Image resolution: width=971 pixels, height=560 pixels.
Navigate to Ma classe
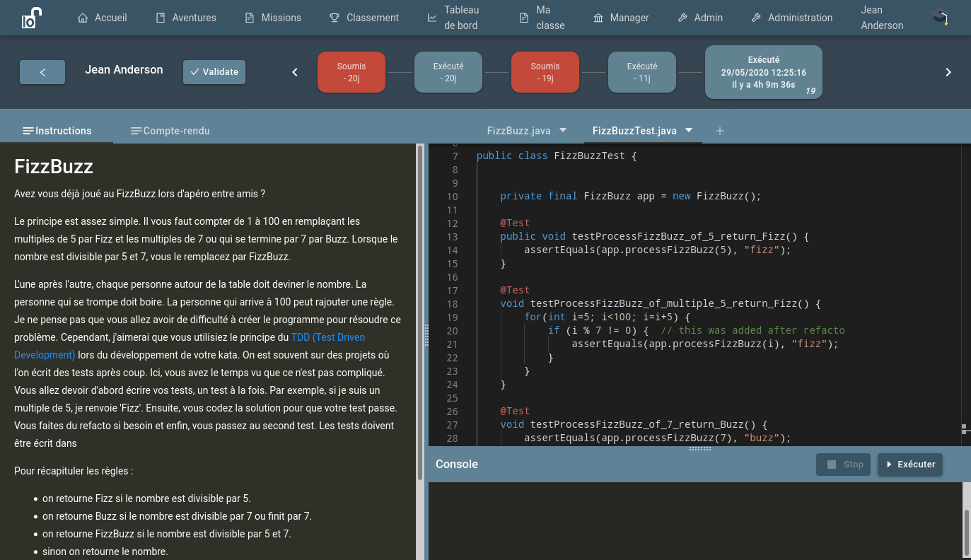[x=542, y=18]
